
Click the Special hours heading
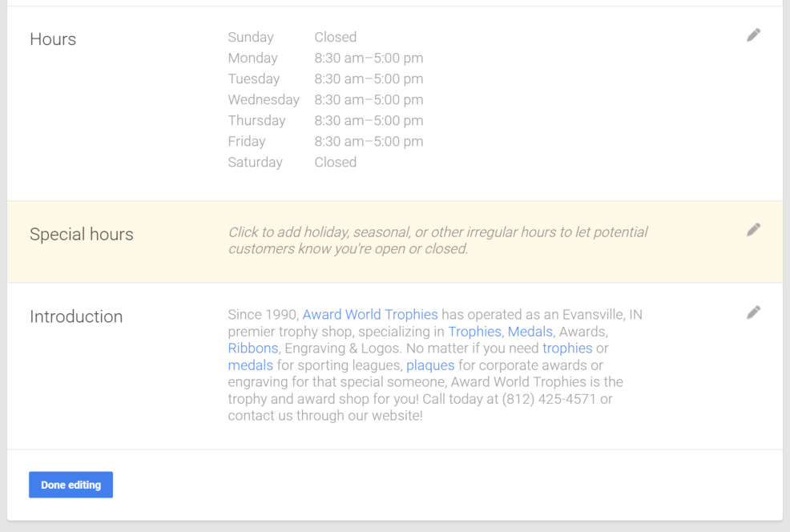(x=82, y=234)
